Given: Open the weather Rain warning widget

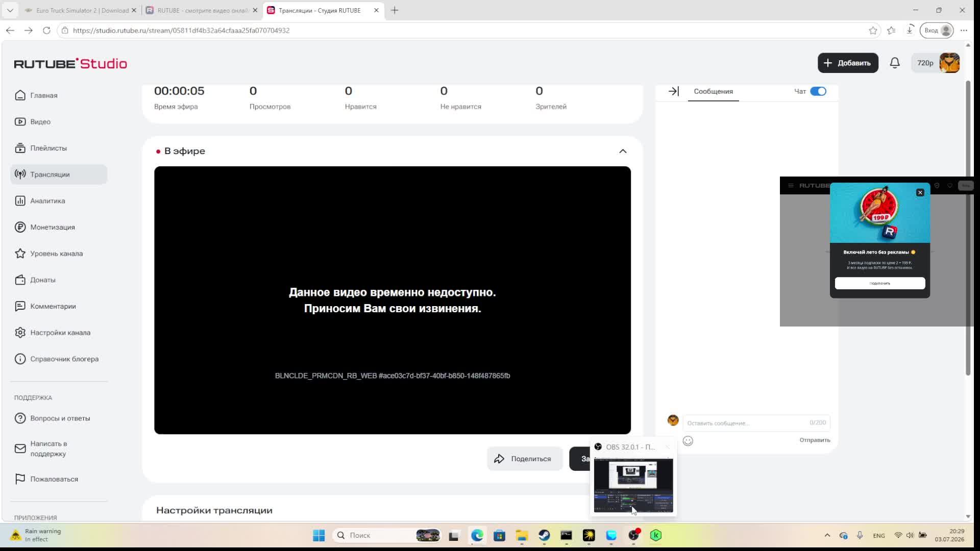Looking at the screenshot, I should point(36,535).
